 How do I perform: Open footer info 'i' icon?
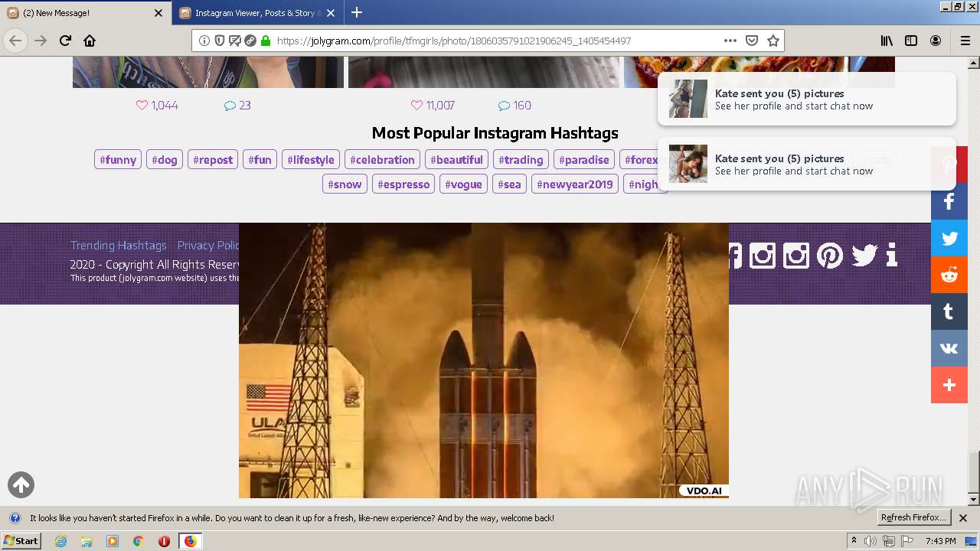click(891, 255)
